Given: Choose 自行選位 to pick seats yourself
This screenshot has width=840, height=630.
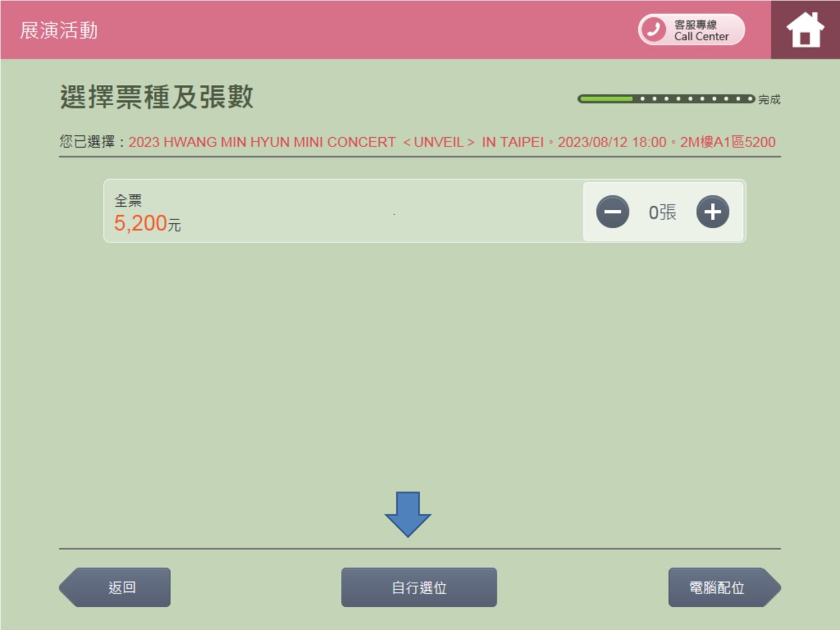Looking at the screenshot, I should tap(419, 588).
